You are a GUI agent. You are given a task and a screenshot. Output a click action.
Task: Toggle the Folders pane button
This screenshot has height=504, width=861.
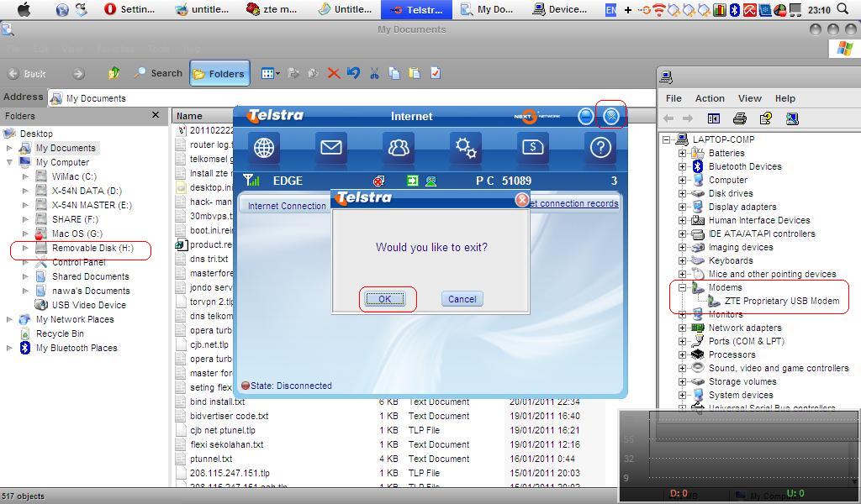(x=219, y=73)
